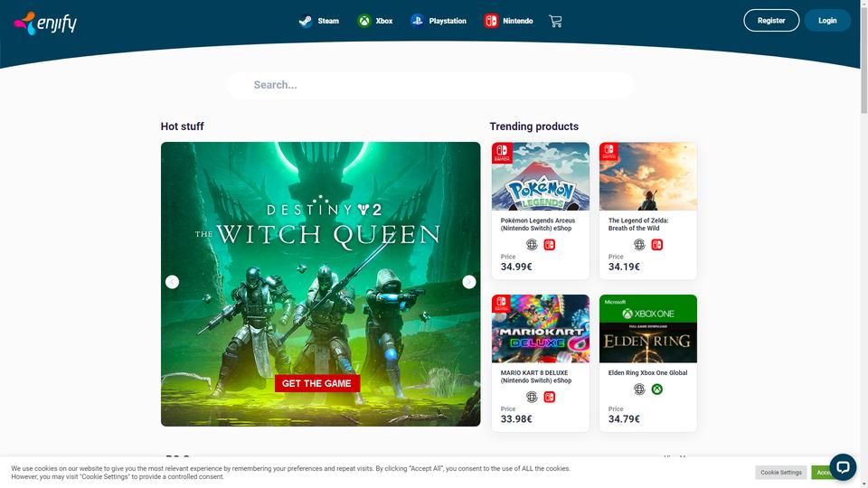Open Cookie Settings in the consent bar

click(780, 473)
